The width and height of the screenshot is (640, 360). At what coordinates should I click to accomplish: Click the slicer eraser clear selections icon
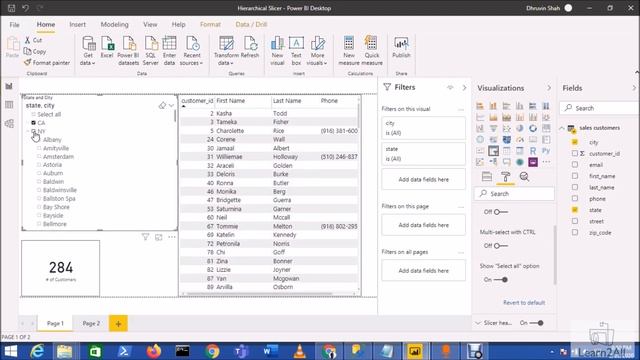pyautogui.click(x=162, y=106)
